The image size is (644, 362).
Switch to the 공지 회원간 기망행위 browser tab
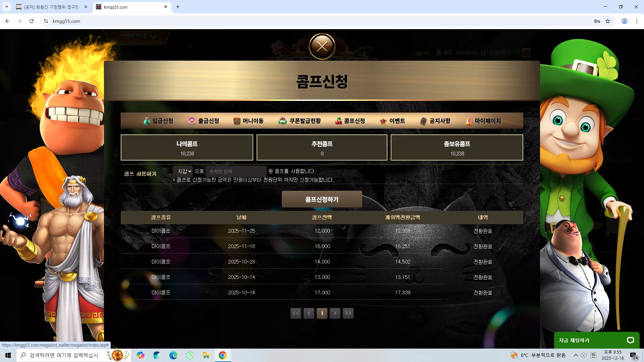52,7
